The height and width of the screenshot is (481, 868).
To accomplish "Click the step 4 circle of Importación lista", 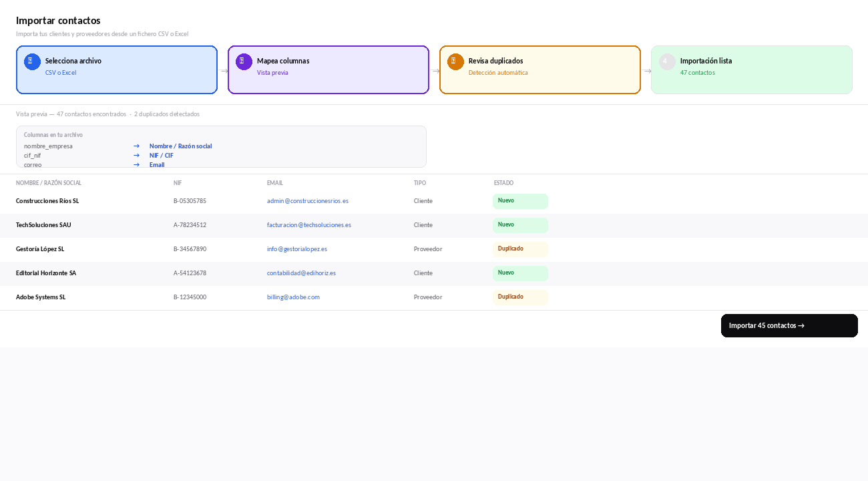I will (x=667, y=61).
